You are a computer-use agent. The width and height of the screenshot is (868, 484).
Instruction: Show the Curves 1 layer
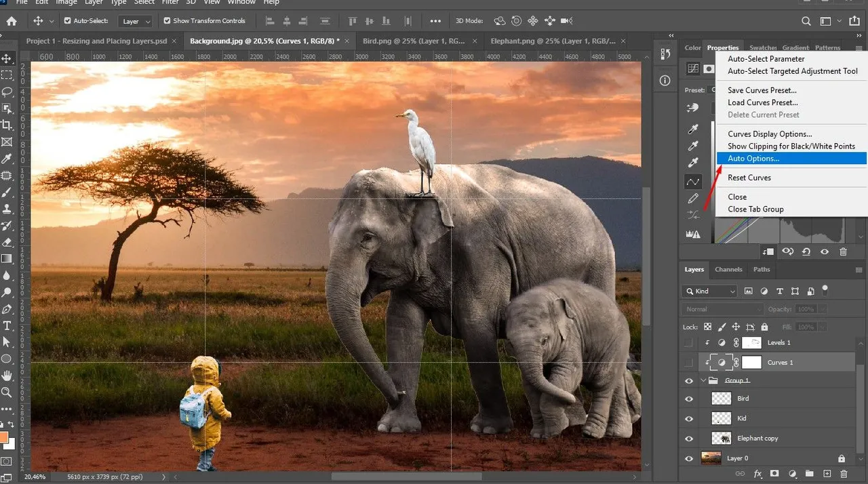[689, 363]
